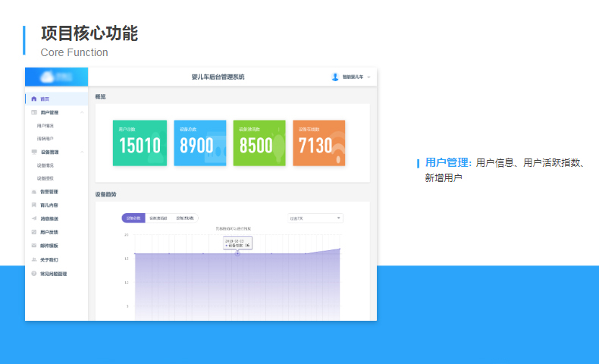Click the cloud logo at top left

49,77
